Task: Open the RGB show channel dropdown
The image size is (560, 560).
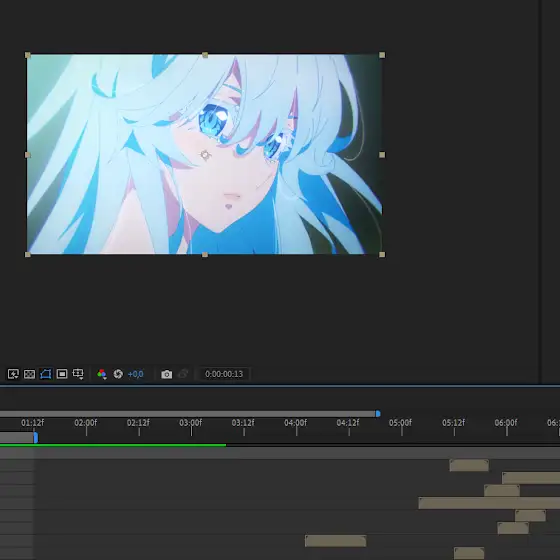Action: [x=102, y=374]
